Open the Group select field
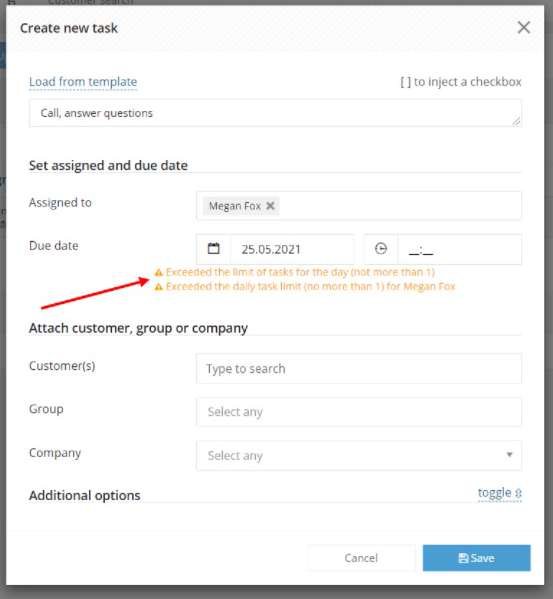The width and height of the screenshot is (553, 599). coord(359,412)
